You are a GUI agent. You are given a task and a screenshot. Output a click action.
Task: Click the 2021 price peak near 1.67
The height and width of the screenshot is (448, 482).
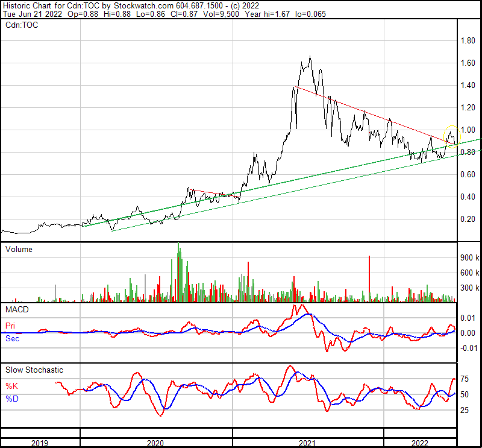pyautogui.click(x=310, y=57)
